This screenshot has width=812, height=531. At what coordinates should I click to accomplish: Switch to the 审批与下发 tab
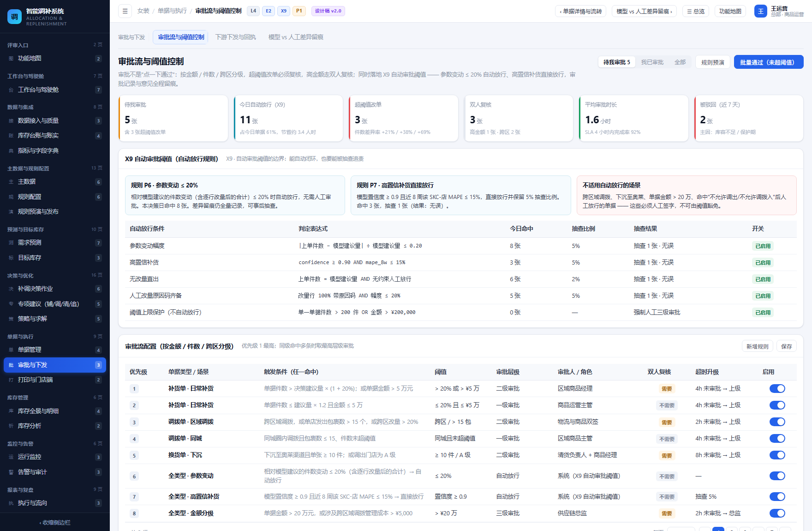pyautogui.click(x=131, y=37)
